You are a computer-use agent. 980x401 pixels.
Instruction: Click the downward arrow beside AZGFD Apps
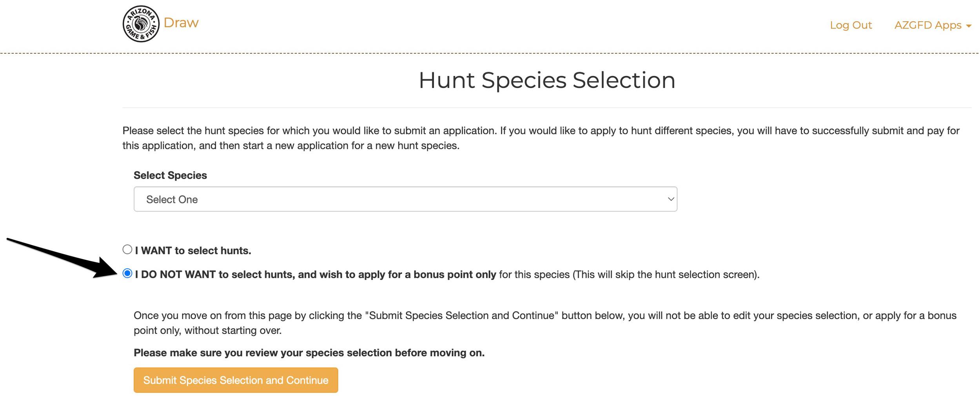[968, 25]
